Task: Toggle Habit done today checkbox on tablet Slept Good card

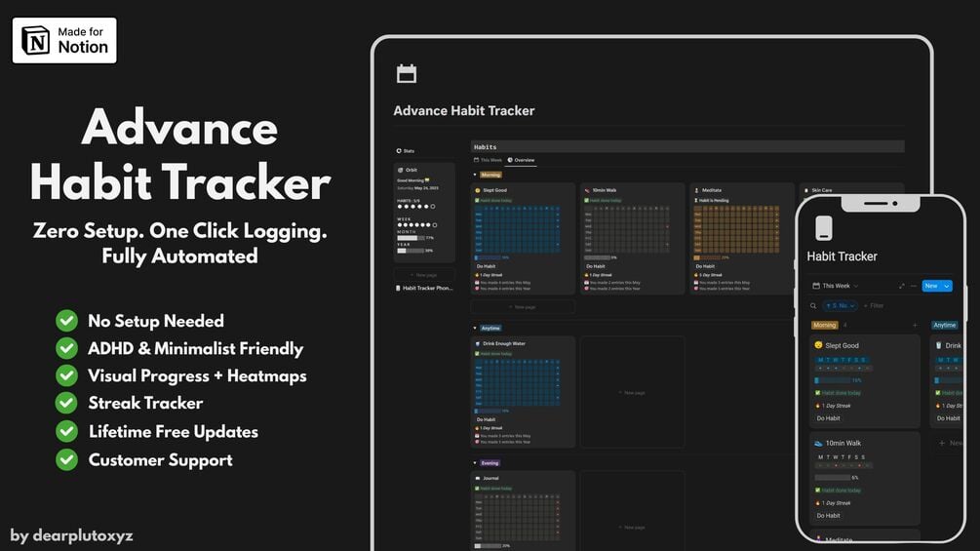Action: pyautogui.click(x=478, y=201)
